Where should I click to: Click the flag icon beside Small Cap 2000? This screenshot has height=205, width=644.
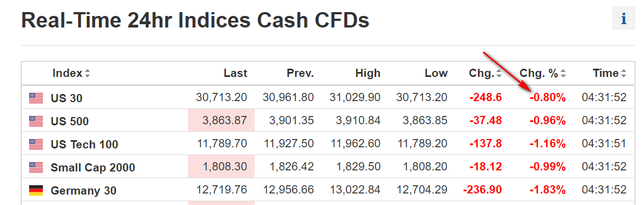[x=36, y=167]
